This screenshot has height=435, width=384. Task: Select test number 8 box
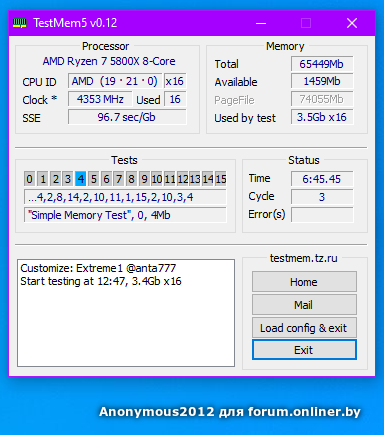(131, 179)
